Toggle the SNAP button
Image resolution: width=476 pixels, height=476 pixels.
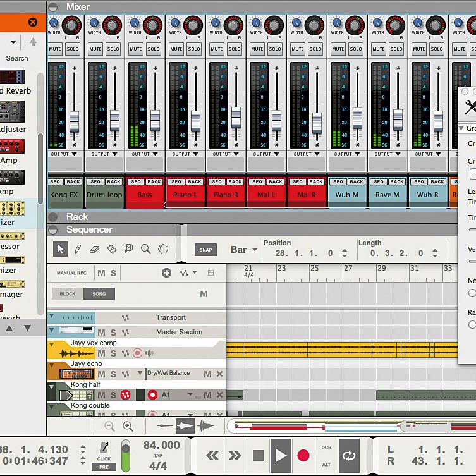[x=205, y=250]
